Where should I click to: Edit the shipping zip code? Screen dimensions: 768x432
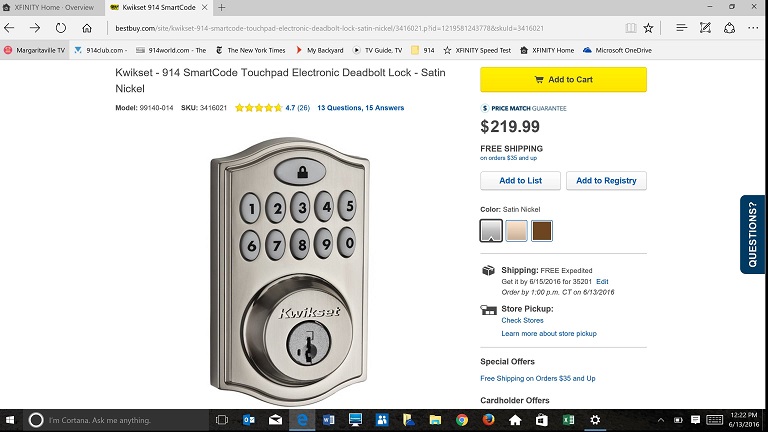tap(602, 282)
